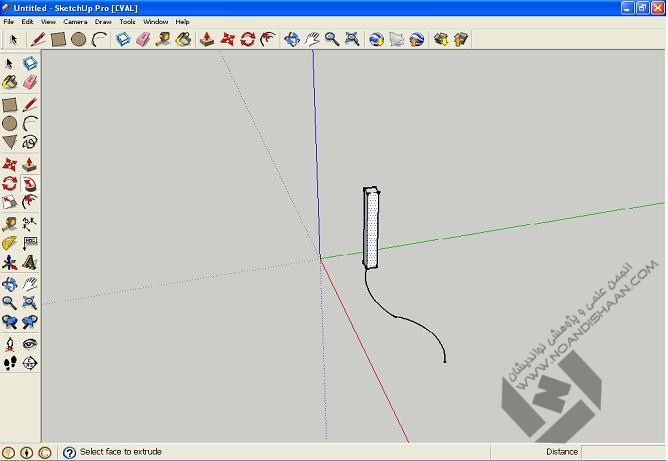The height and width of the screenshot is (461, 668).
Task: Activate the Protractor tool
Action: click(x=9, y=243)
